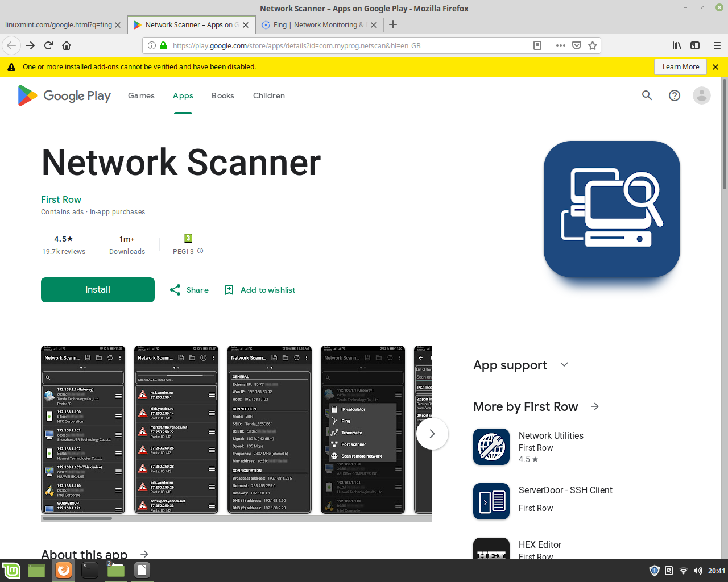Click the green Install button
728x582 pixels.
98,290
